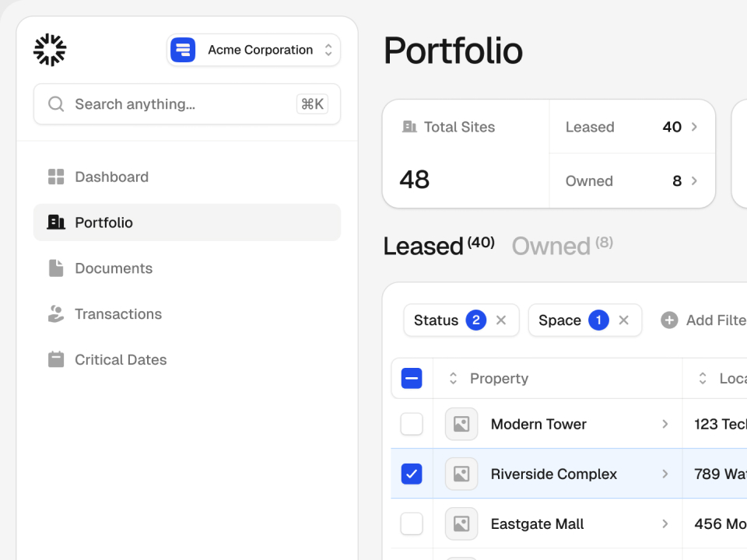Click the chevron next to Owned 8
747x560 pixels.
694,181
